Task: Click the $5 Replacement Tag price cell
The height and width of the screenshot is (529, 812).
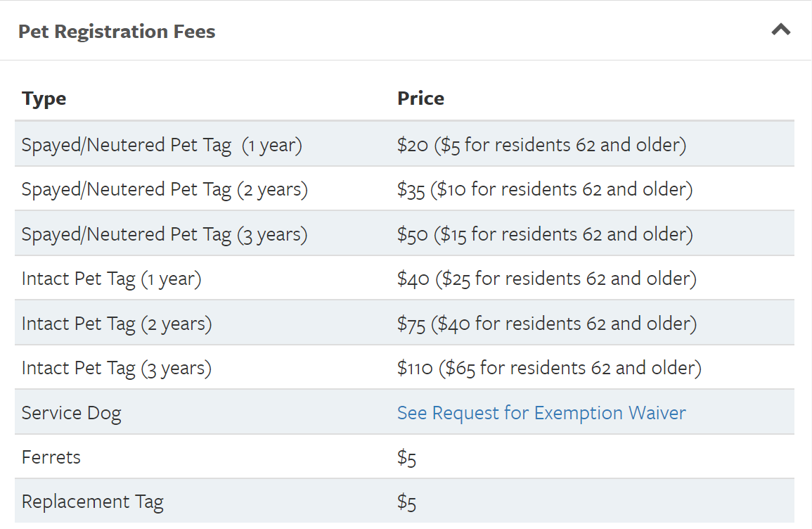Action: point(407,502)
